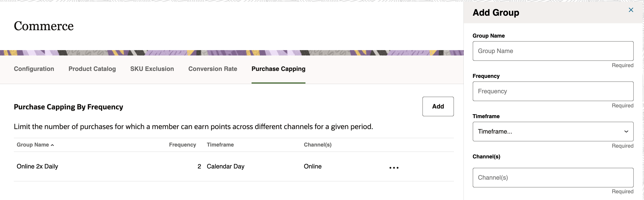The height and width of the screenshot is (200, 644).
Task: Select the Online 2x Daily group name
Action: coord(37,166)
